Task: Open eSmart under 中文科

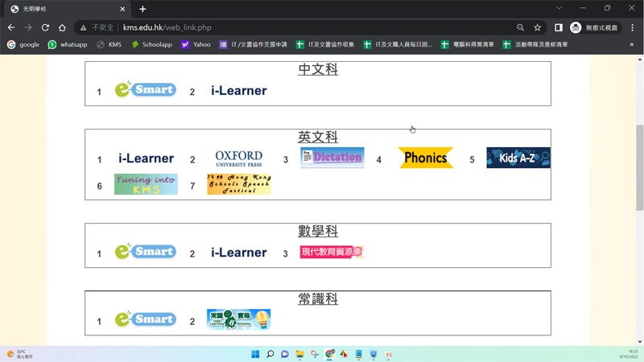Action: pos(146,89)
